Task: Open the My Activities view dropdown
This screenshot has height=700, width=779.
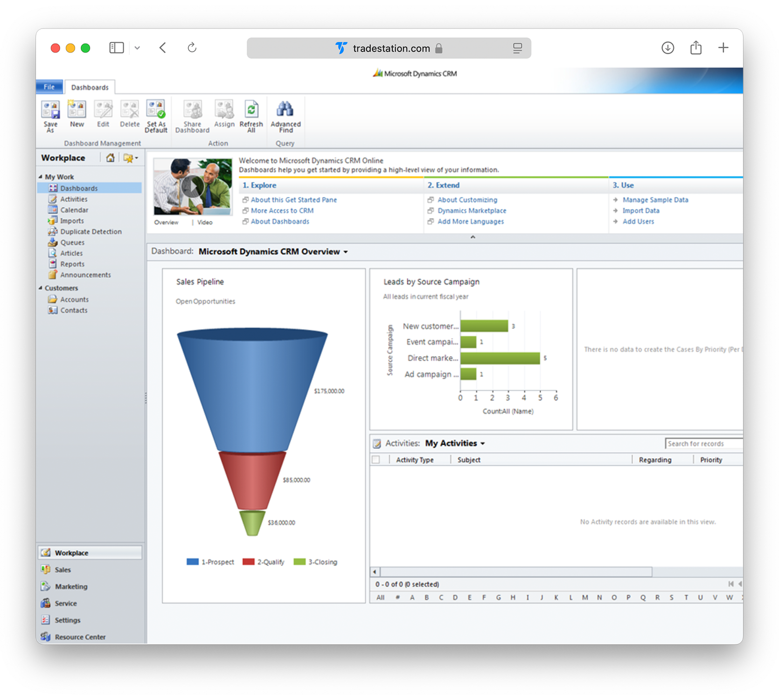Action: (x=482, y=444)
